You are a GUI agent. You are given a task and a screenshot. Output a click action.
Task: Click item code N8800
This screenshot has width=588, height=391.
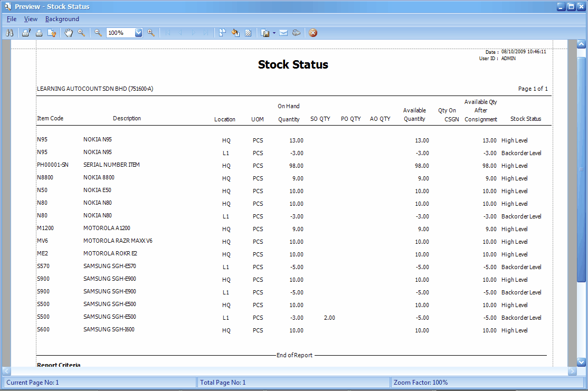click(45, 178)
